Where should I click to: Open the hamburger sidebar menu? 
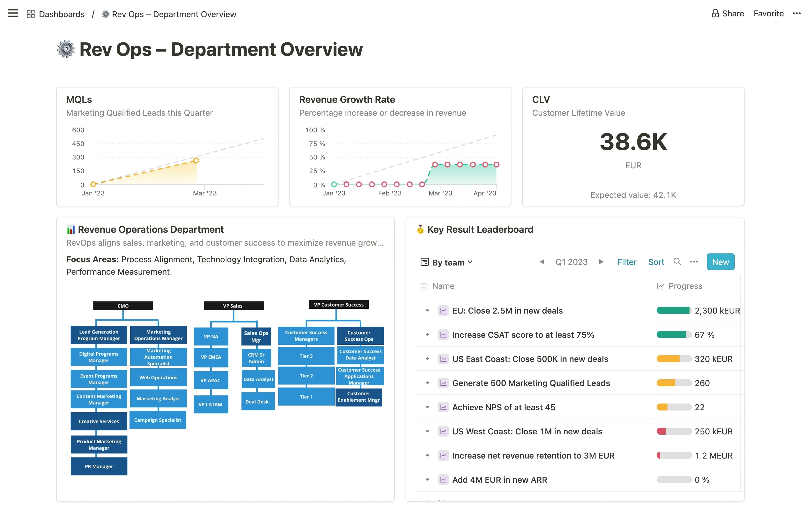13,14
